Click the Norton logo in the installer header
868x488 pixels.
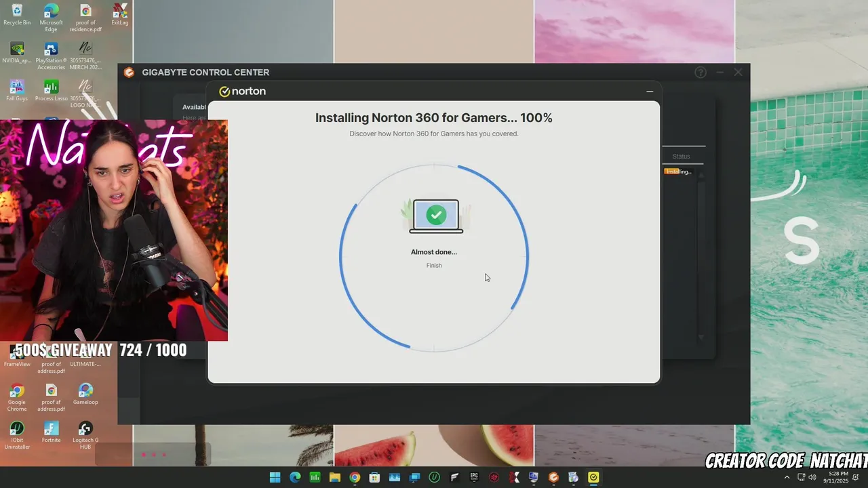coord(242,91)
